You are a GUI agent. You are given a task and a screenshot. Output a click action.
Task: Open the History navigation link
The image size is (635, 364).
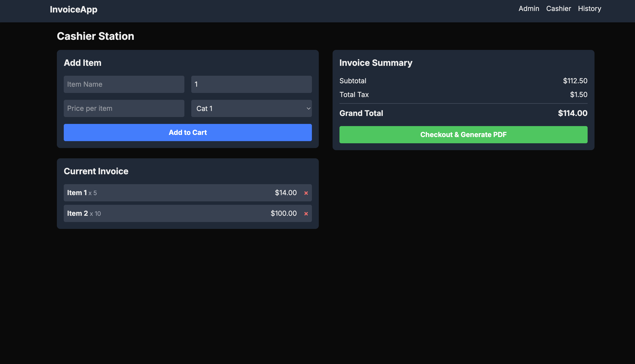(x=590, y=9)
